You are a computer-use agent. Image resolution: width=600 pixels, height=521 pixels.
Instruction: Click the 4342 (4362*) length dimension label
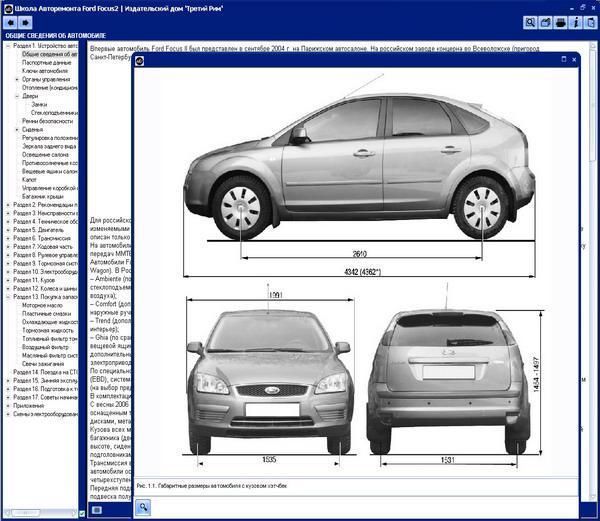[x=362, y=272]
